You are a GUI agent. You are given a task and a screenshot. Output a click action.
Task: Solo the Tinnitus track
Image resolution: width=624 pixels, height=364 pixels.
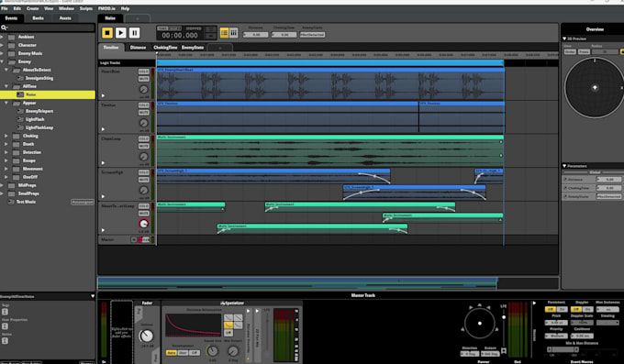(x=144, y=105)
